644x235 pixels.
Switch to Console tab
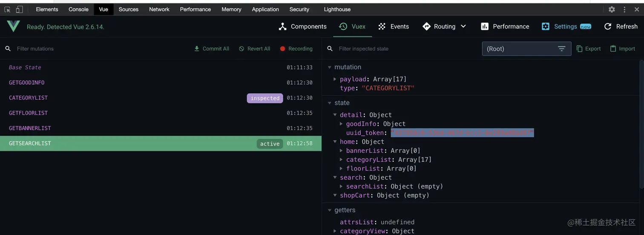click(x=78, y=9)
